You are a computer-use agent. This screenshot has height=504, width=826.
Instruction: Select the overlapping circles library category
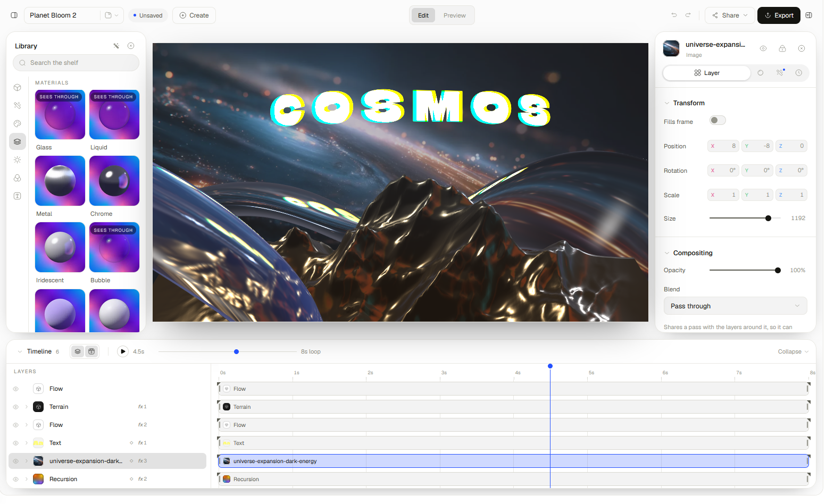click(x=18, y=178)
